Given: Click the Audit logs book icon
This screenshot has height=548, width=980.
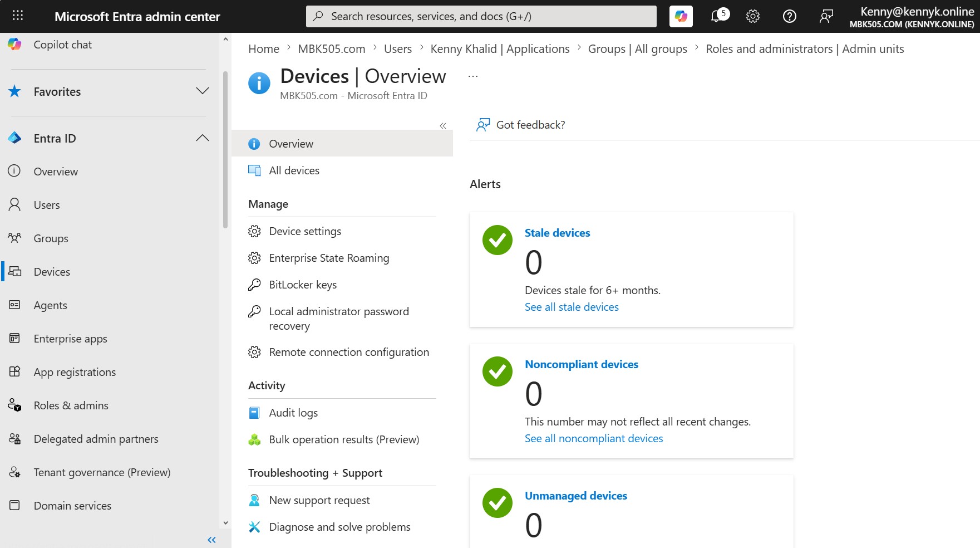Looking at the screenshot, I should point(254,413).
